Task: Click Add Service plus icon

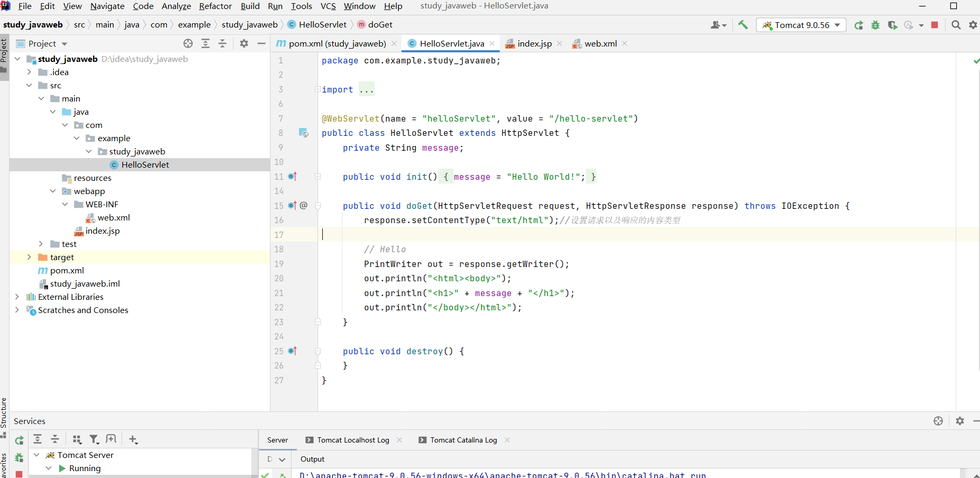Action: tap(133, 439)
